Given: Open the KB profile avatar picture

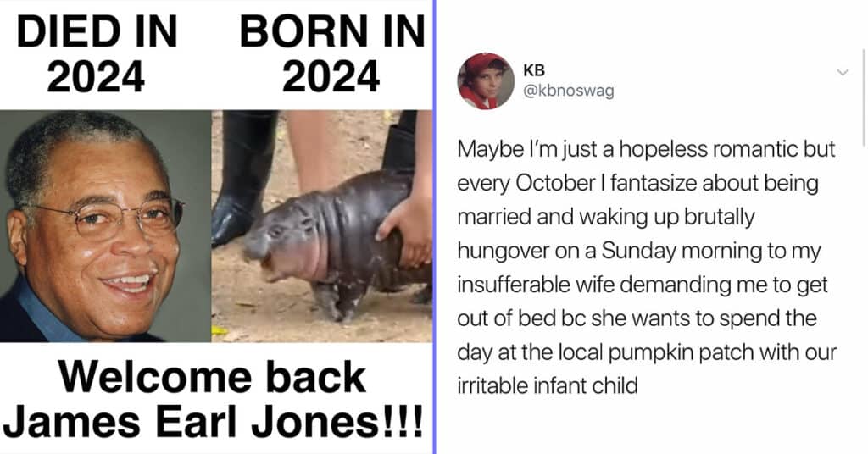Looking at the screenshot, I should (486, 81).
